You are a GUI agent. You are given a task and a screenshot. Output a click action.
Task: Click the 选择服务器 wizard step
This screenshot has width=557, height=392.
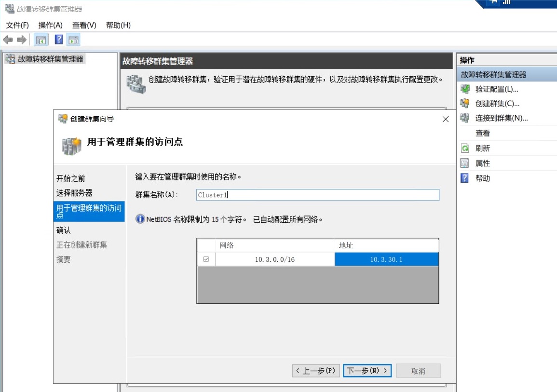[74, 193]
